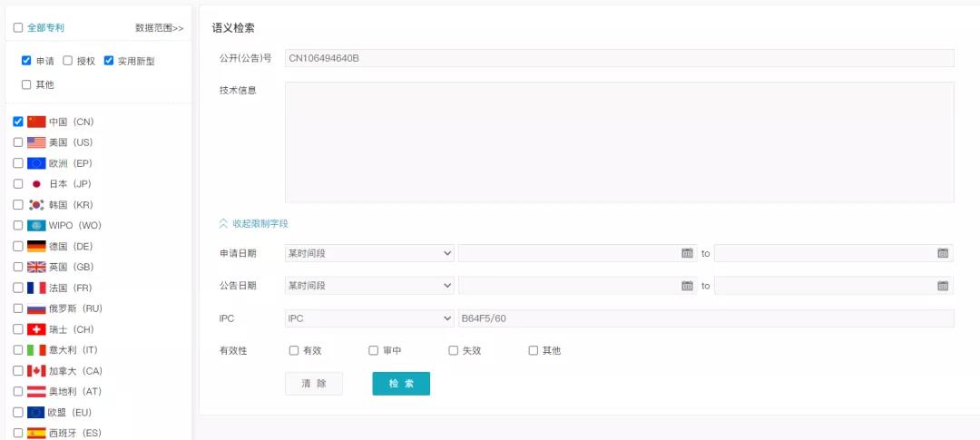The image size is (980, 440).
Task: Tick the 其他 validity checkbox
Action: point(534,350)
